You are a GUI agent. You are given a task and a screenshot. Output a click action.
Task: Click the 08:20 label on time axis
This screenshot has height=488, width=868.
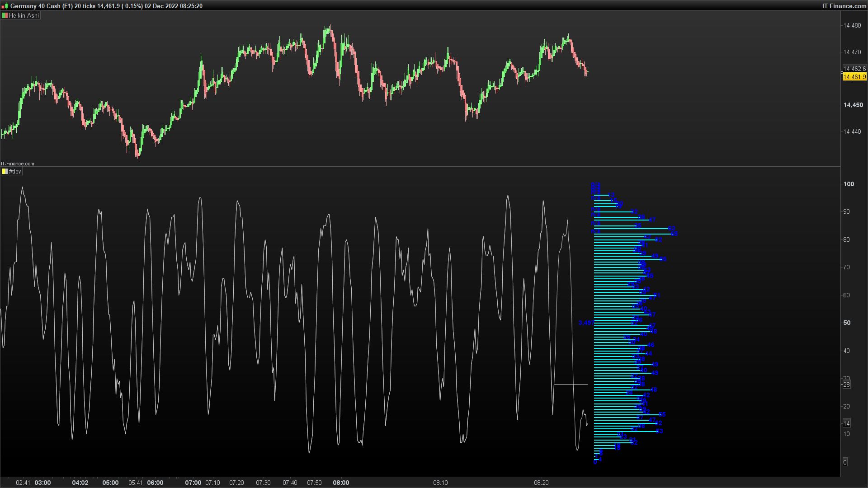[541, 483]
